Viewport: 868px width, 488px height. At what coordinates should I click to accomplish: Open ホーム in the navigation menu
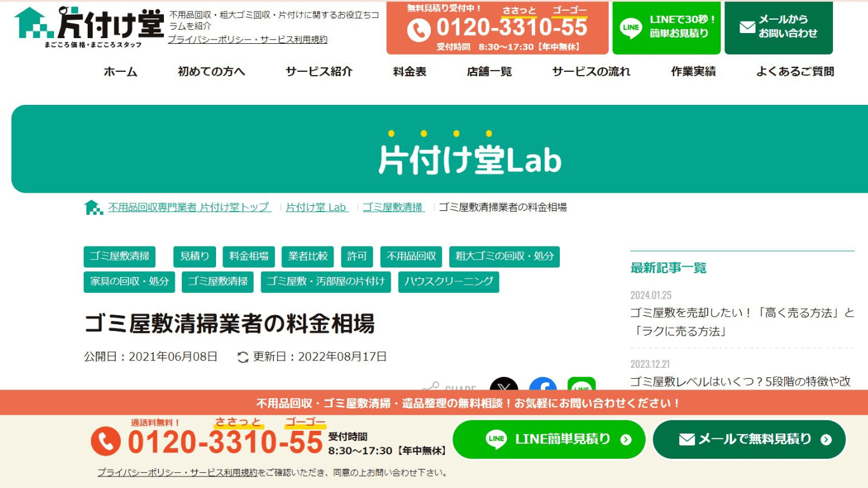click(x=121, y=72)
